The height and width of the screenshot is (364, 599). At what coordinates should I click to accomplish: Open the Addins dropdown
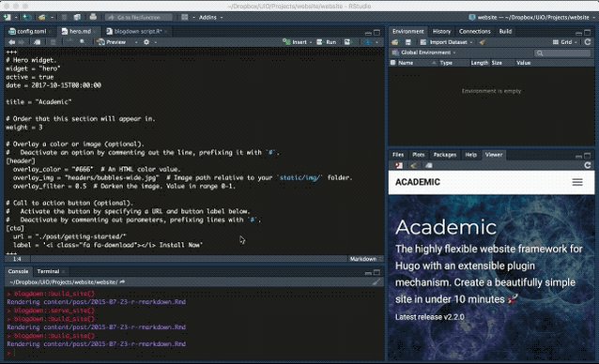210,17
